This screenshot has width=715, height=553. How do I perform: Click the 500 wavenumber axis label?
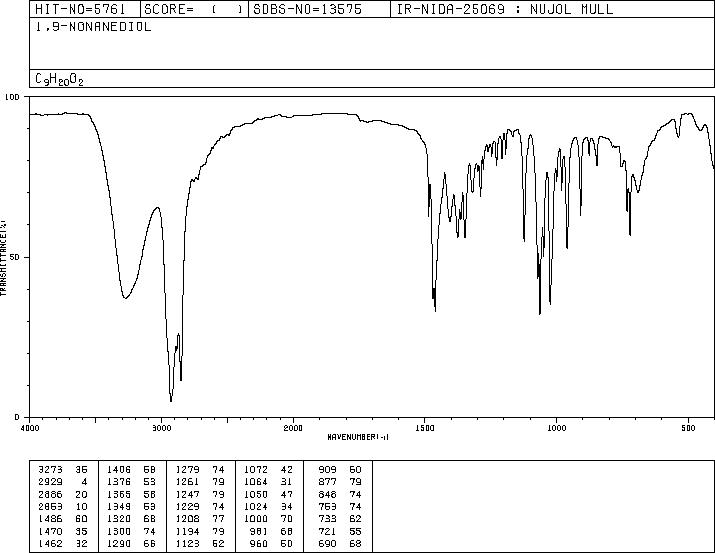pos(688,428)
